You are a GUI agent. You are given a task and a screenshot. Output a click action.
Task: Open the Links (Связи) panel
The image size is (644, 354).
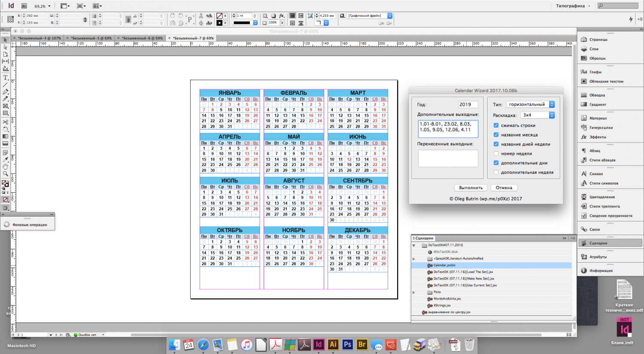[x=595, y=230]
